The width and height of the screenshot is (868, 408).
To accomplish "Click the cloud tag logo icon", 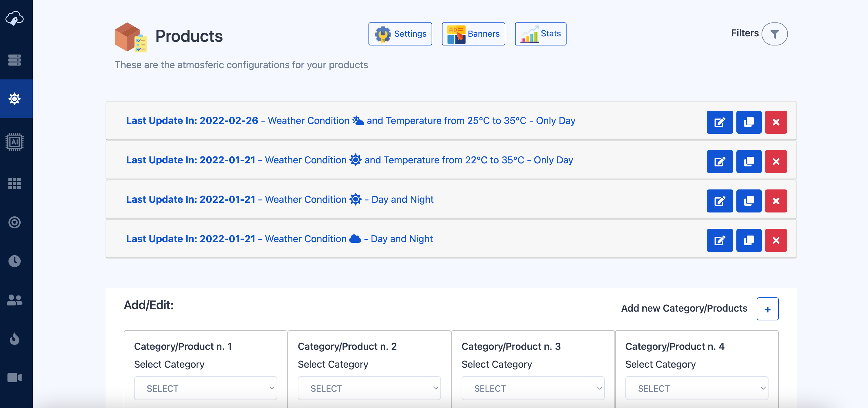I will pos(15,18).
